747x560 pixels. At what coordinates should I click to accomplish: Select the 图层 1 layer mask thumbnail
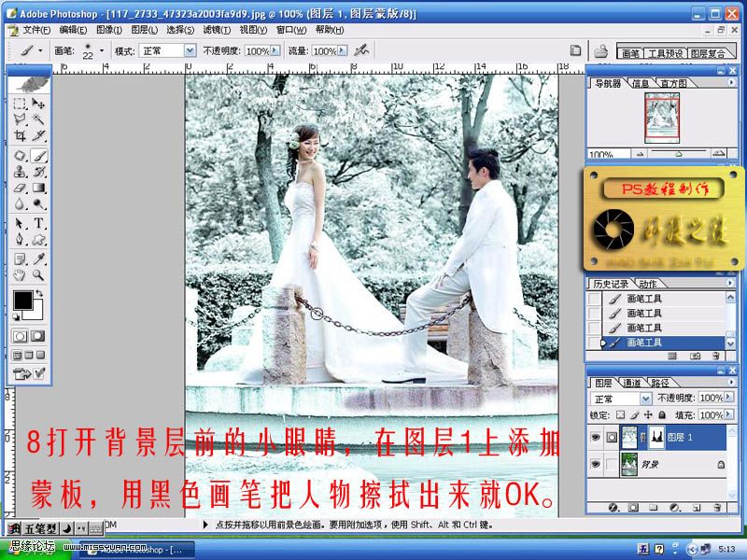656,437
